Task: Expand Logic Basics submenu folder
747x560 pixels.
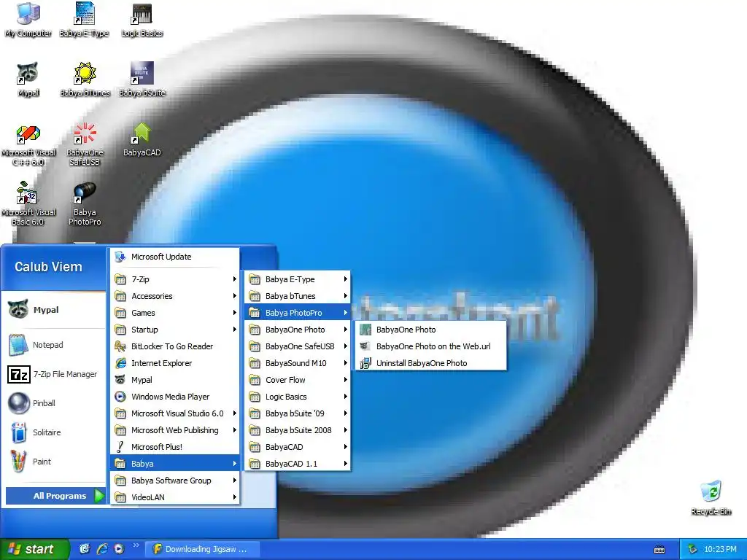Action: [298, 397]
